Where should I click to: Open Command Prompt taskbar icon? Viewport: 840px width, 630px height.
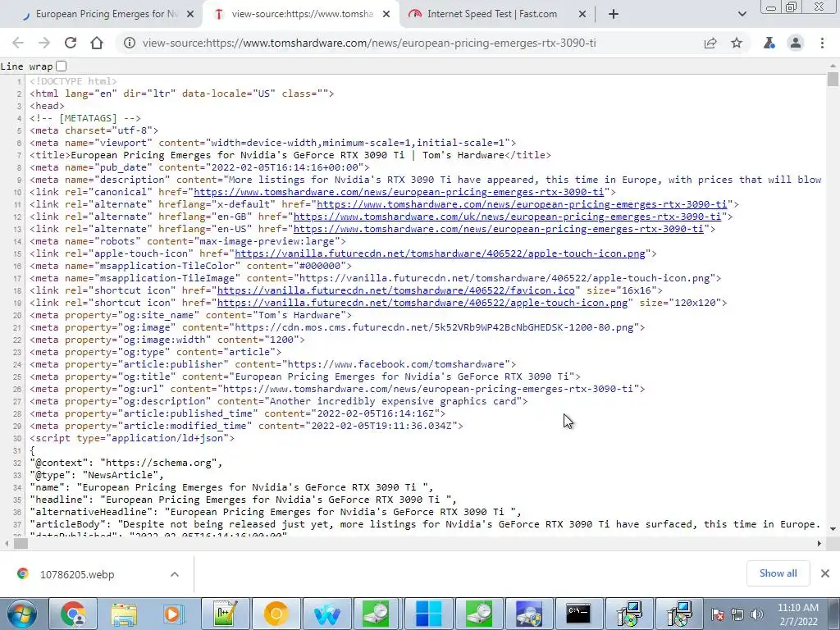coord(579,614)
